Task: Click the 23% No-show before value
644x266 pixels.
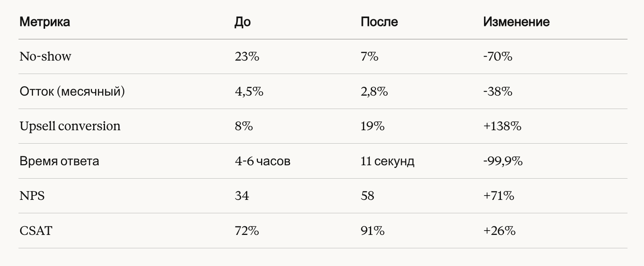Action: (247, 57)
